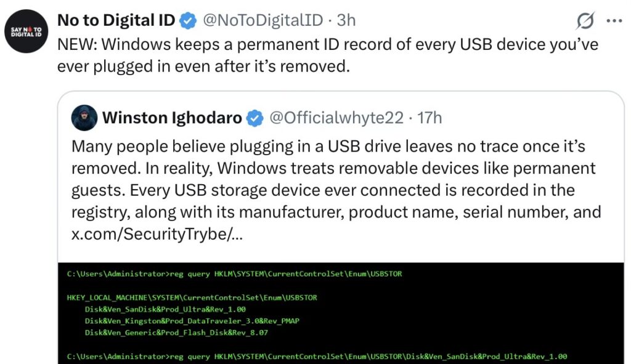
Task: Open the Grok slashed-circle icon
Action: (x=585, y=21)
